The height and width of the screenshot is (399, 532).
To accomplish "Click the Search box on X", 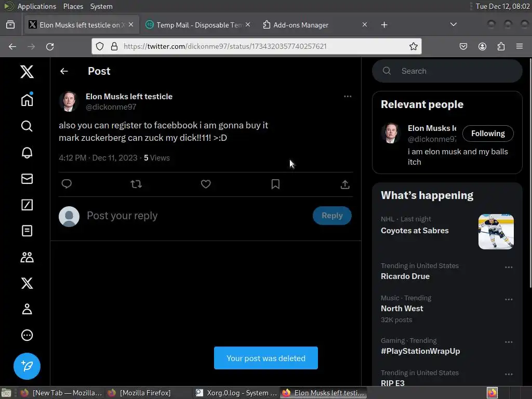I will [447, 71].
